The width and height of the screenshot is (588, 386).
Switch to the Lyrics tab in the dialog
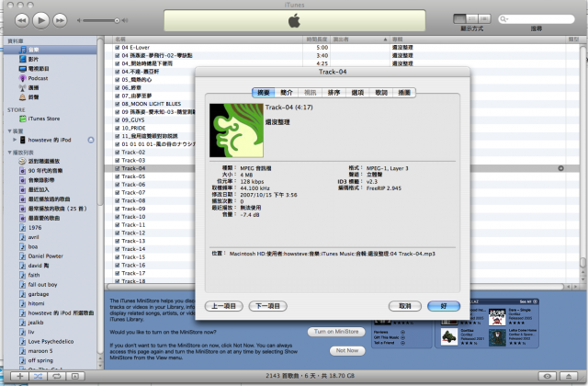(381, 93)
